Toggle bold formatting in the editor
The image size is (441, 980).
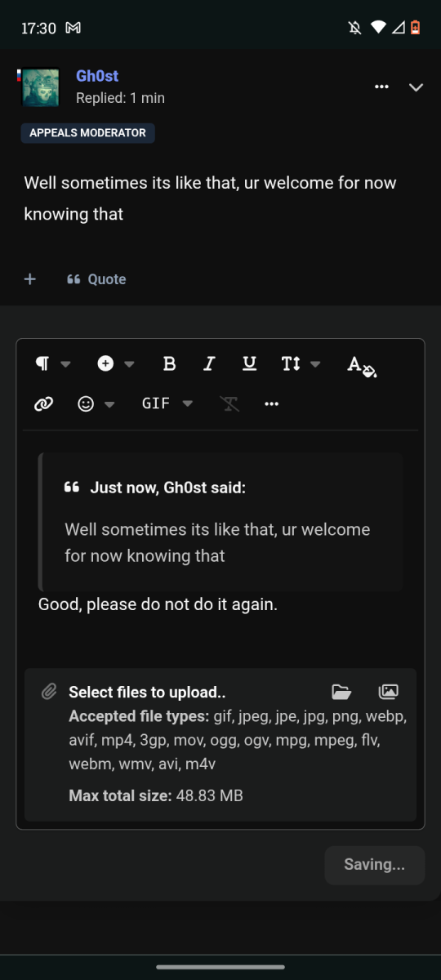[x=169, y=364]
